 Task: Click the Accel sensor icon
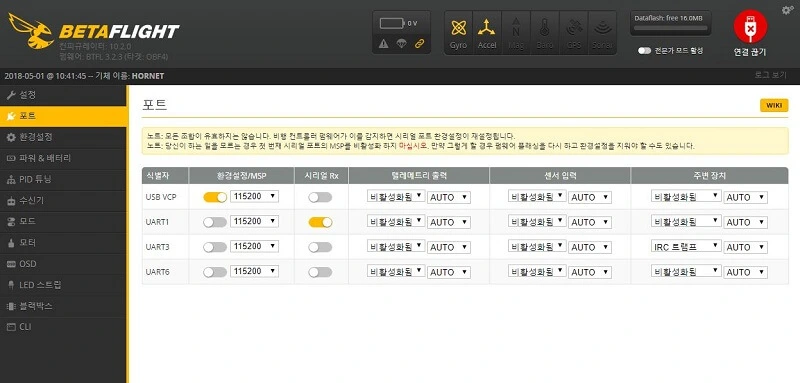click(x=487, y=32)
